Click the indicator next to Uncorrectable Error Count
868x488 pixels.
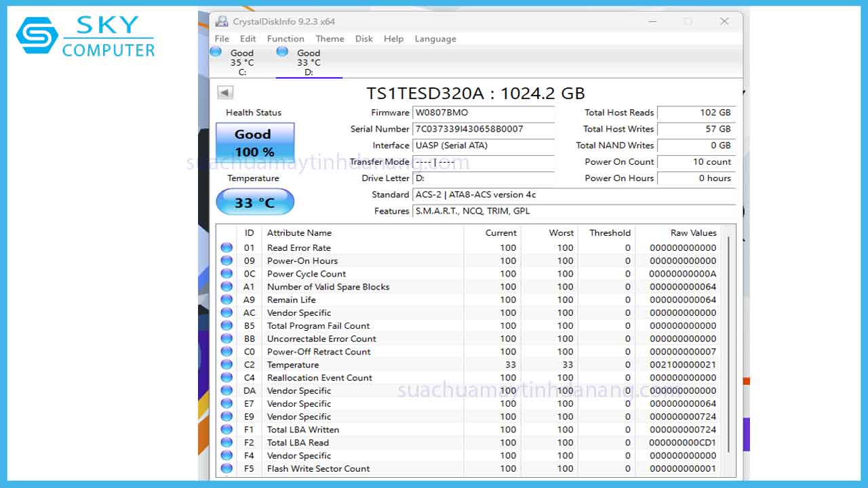(226, 338)
